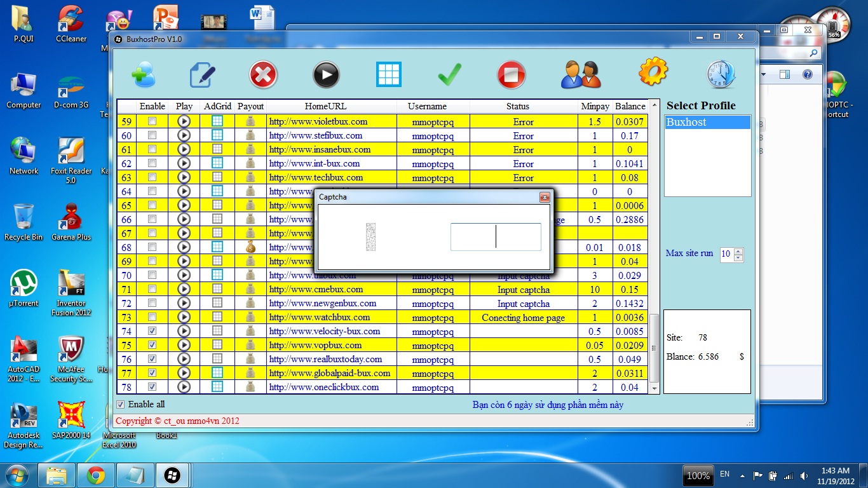Open the Windows Start menu

coord(17,475)
